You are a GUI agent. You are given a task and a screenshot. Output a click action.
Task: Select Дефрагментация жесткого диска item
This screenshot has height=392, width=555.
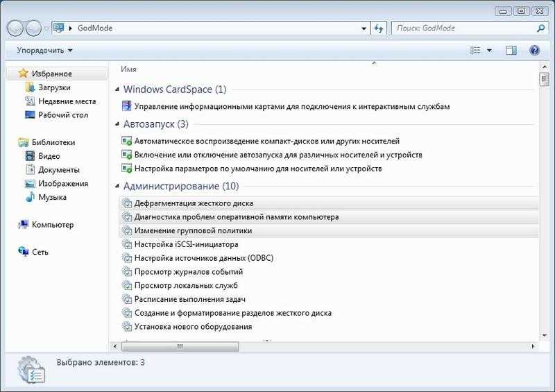329,203
